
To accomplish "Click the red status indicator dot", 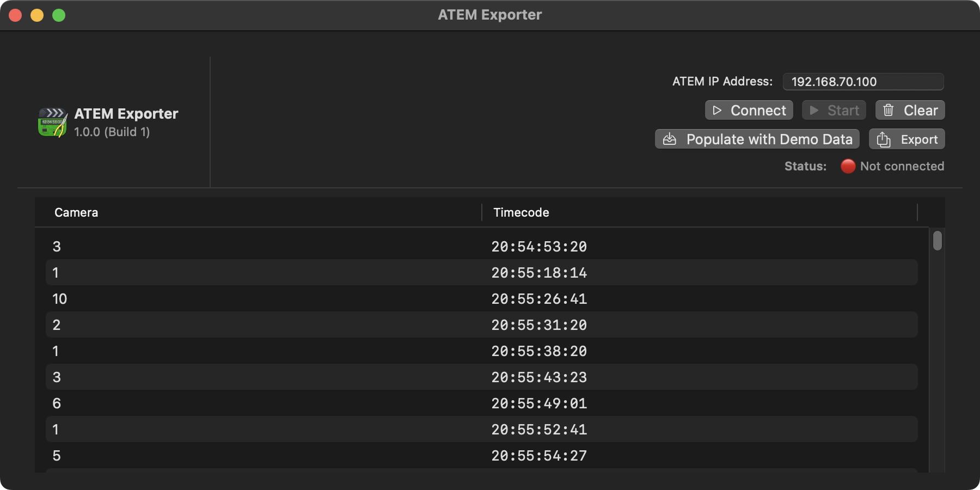I will pyautogui.click(x=848, y=166).
